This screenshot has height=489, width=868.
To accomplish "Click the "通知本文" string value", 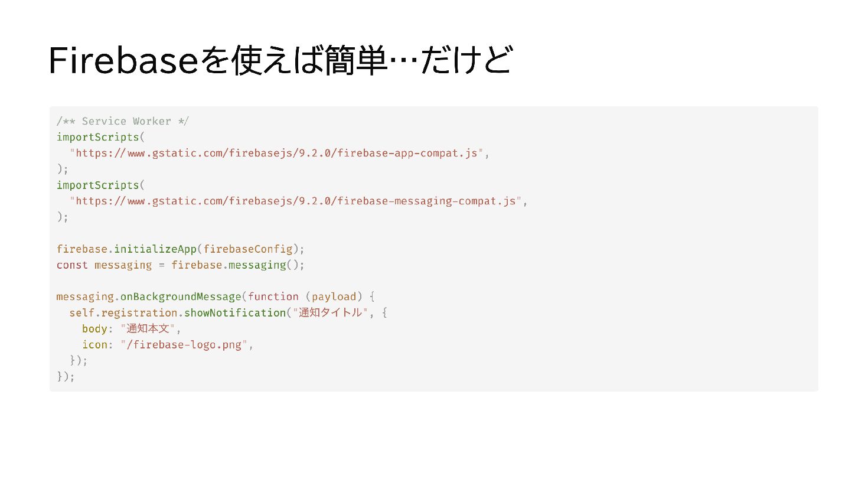I will 148,328.
